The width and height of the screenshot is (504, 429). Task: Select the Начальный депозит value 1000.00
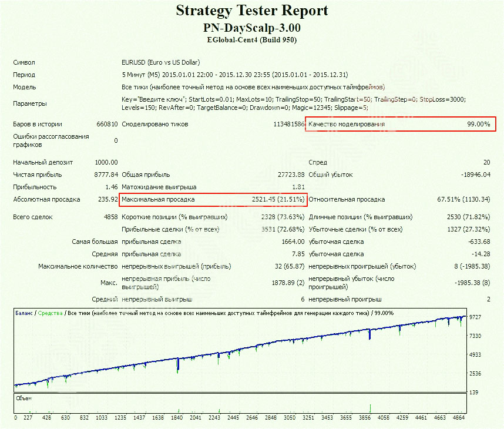106,162
